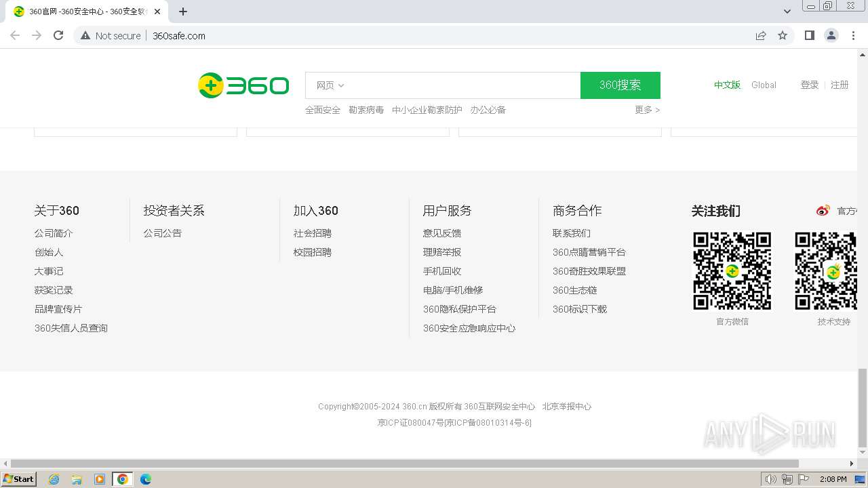
Task: Open 360隐私保护平台 link
Action: (460, 309)
